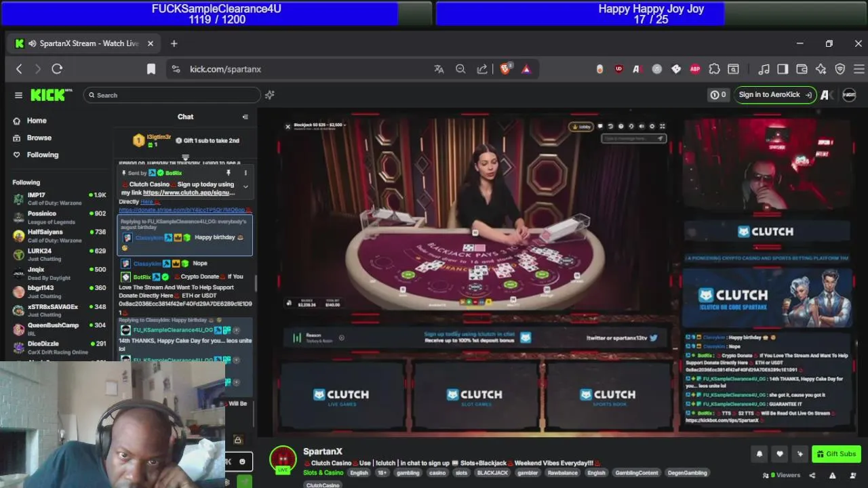
Task: Share the stream icon
Action: 812,475
